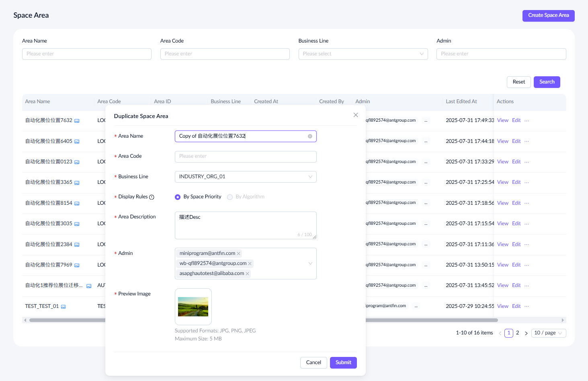The image size is (588, 381).
Task: Remove miniprogram@antfin.com admin tag
Action: [239, 254]
